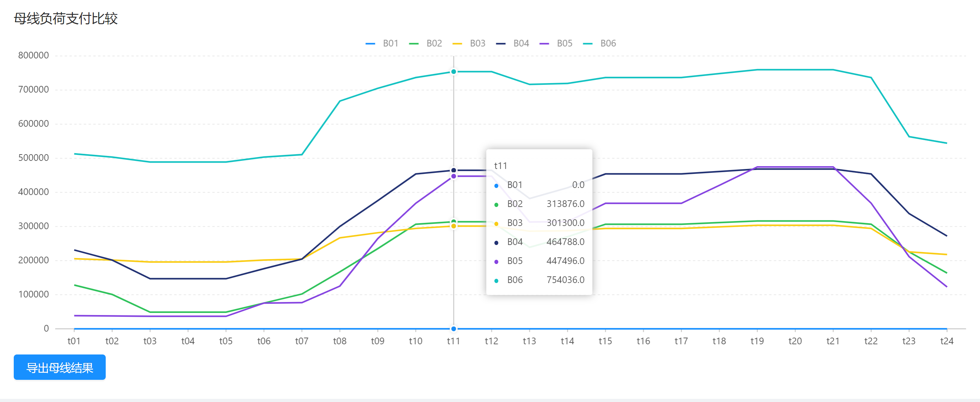Image resolution: width=980 pixels, height=402 pixels.
Task: Click the B04 data point at t11
Action: (x=454, y=170)
